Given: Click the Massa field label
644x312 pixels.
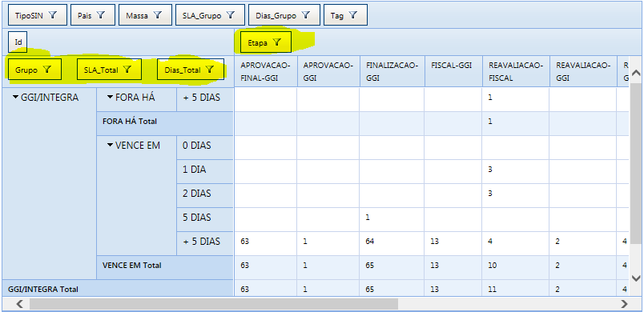Looking at the screenshot, I should (x=137, y=16).
